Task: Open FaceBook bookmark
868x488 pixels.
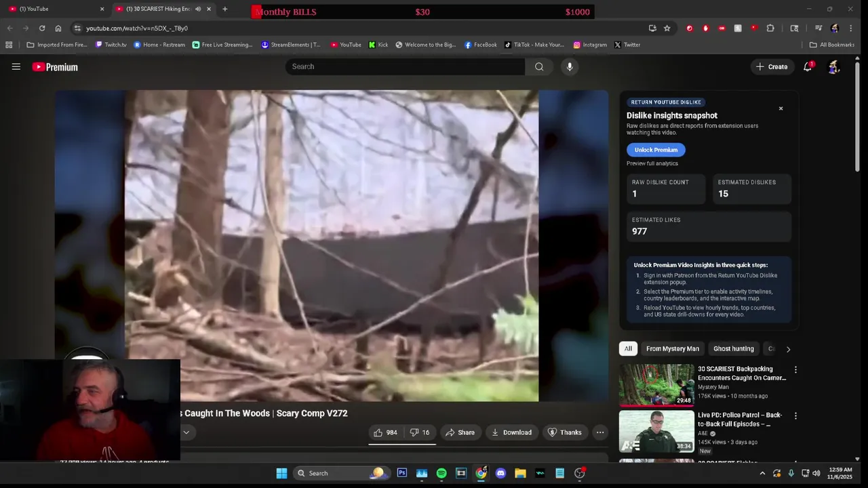Action: tap(481, 45)
